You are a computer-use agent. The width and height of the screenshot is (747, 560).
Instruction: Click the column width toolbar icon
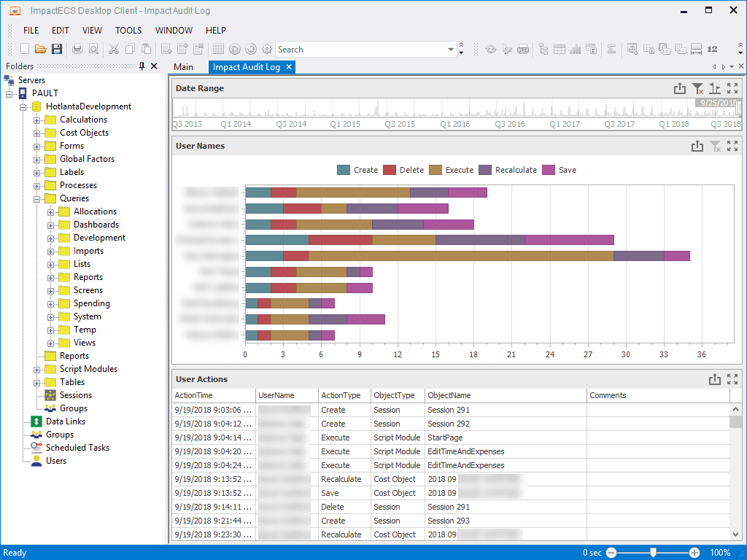click(x=696, y=49)
